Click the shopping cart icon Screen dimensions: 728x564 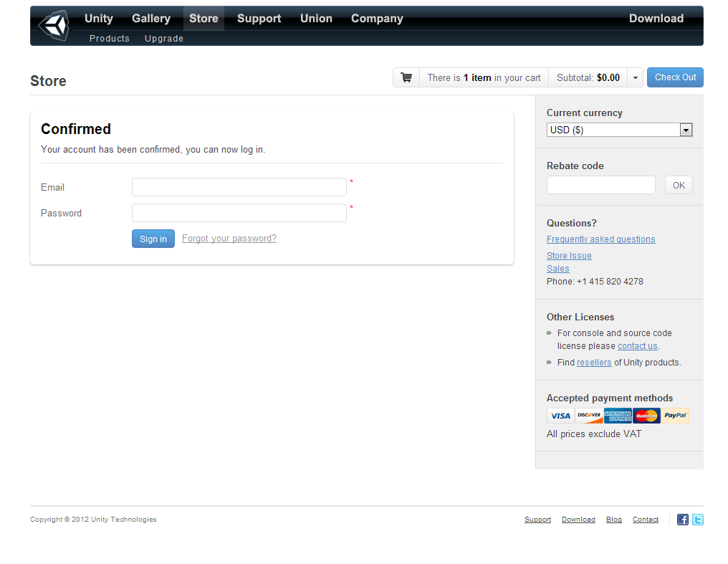coord(406,77)
